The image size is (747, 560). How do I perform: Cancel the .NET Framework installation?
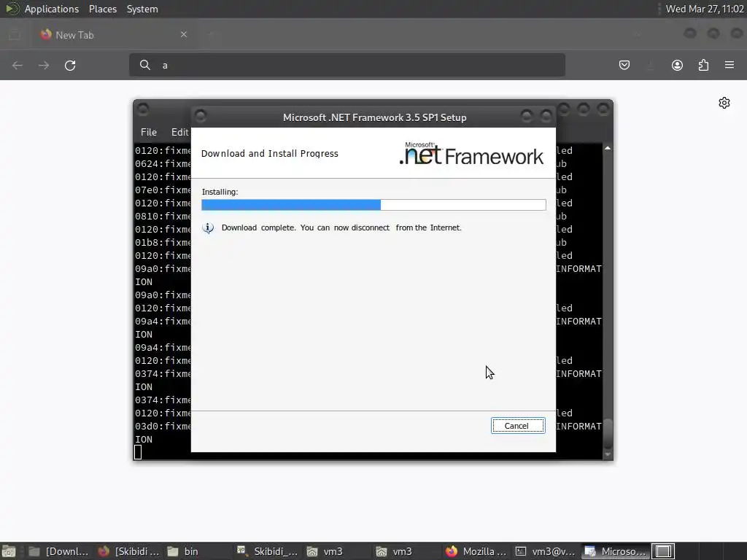pyautogui.click(x=517, y=426)
